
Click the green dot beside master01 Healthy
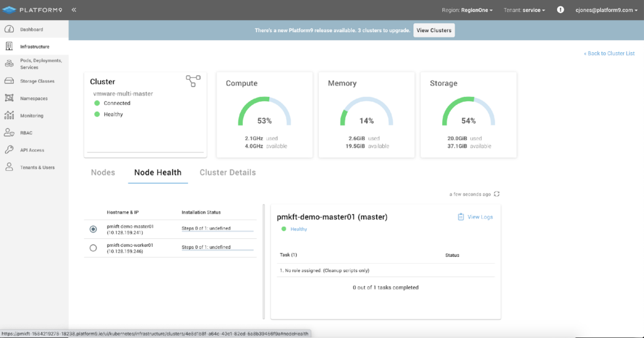tap(284, 229)
